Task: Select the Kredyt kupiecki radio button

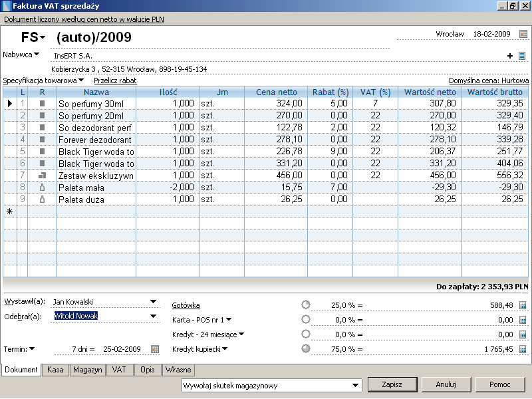Action: coord(306,348)
